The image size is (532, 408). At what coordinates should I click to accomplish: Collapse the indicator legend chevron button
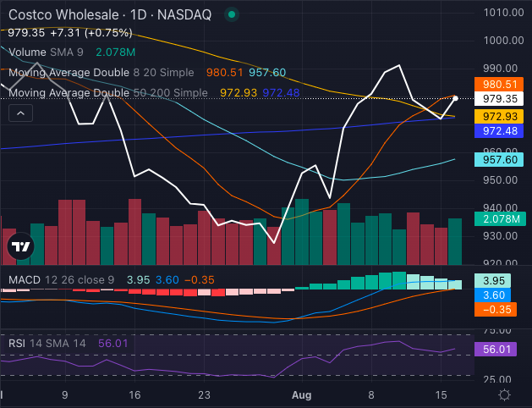pyautogui.click(x=20, y=113)
